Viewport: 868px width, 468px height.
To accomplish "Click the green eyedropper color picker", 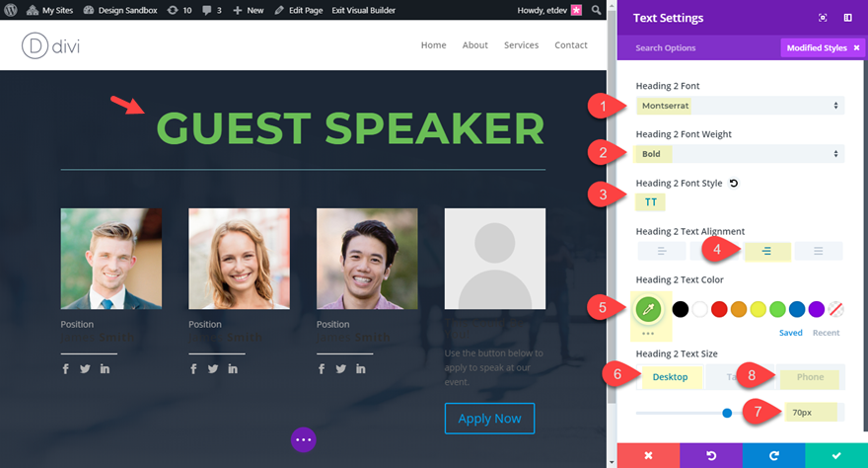I will (x=648, y=309).
